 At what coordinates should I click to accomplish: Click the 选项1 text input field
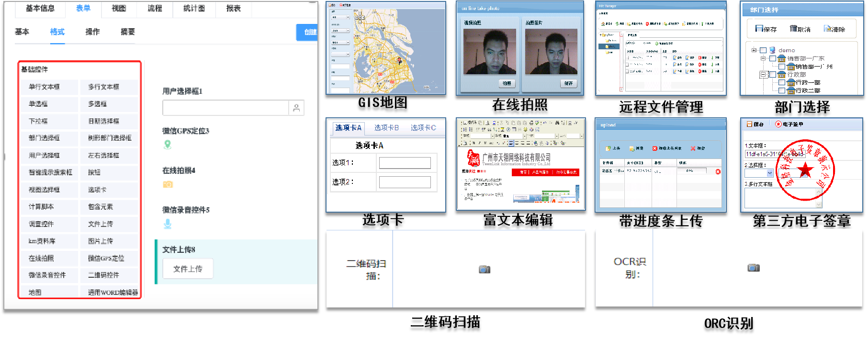pyautogui.click(x=405, y=163)
